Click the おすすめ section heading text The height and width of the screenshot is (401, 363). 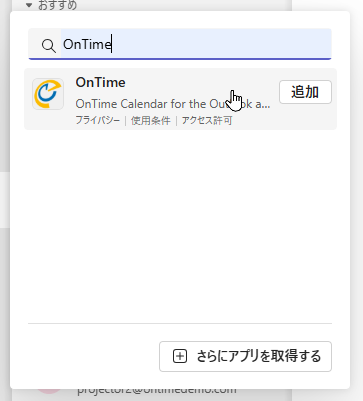click(x=57, y=5)
